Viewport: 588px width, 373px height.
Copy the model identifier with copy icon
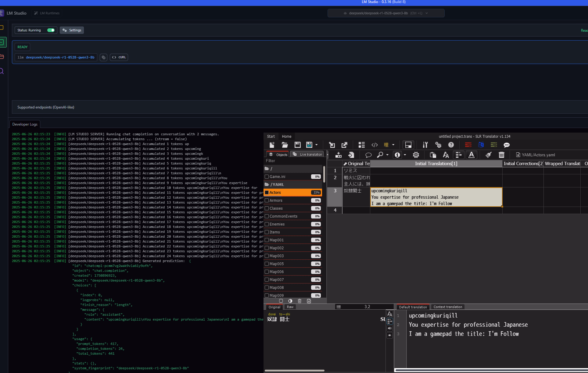103,57
